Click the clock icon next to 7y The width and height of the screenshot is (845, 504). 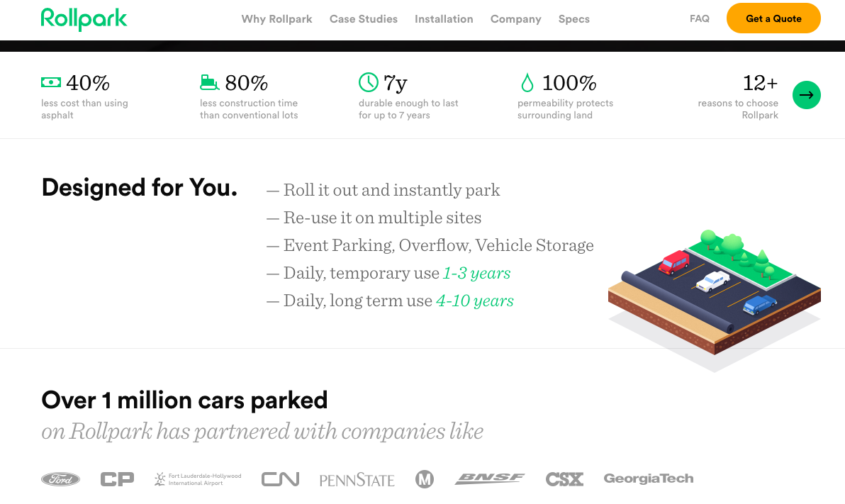tap(369, 82)
